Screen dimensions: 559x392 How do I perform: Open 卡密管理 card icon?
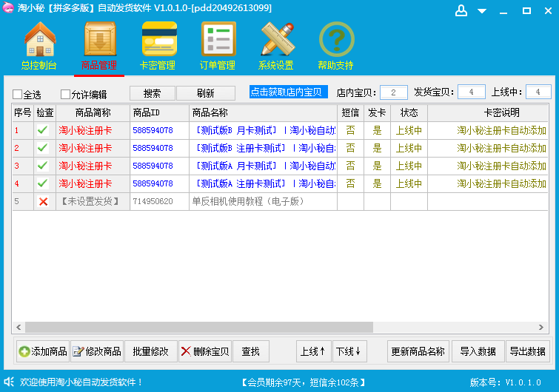click(x=158, y=39)
